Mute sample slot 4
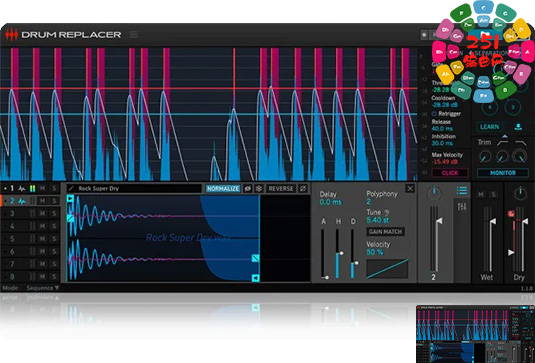 (x=42, y=226)
